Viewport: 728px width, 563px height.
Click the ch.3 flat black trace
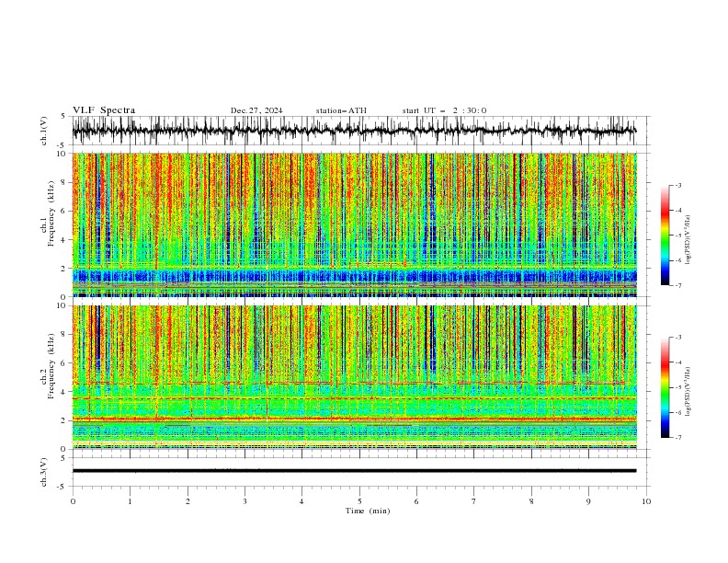tap(355, 471)
